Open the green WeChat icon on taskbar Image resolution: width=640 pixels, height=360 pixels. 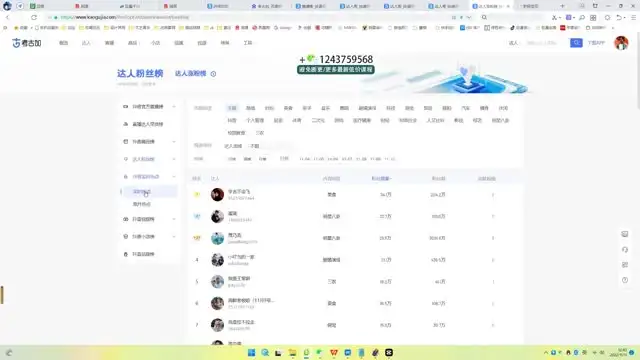point(320,353)
